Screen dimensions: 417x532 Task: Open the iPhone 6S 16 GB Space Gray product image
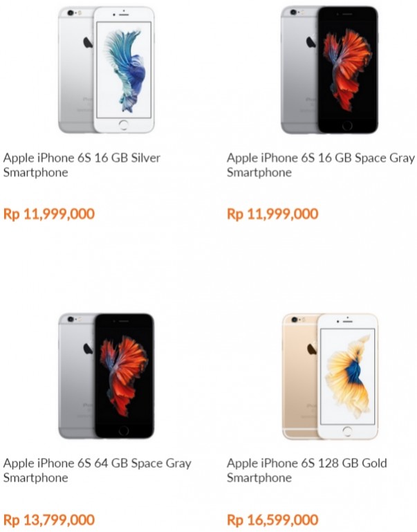coord(330,70)
